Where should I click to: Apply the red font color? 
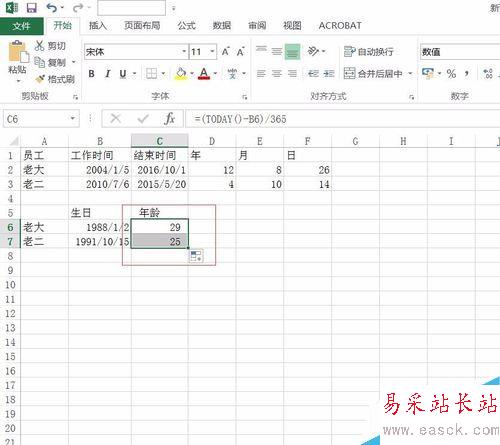[x=204, y=73]
